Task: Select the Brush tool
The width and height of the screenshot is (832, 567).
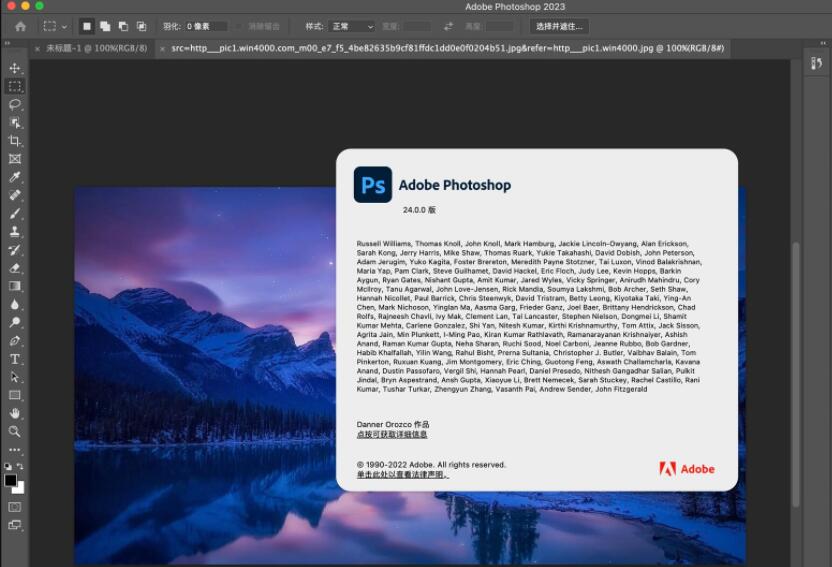Action: point(15,213)
